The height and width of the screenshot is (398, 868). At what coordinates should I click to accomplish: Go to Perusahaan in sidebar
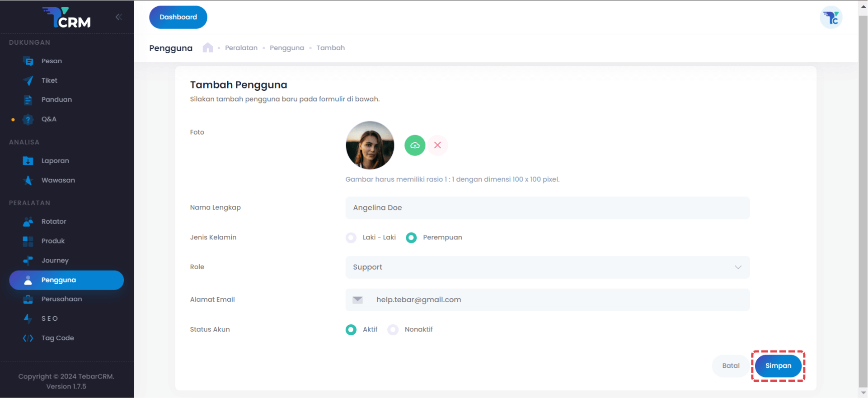point(61,299)
